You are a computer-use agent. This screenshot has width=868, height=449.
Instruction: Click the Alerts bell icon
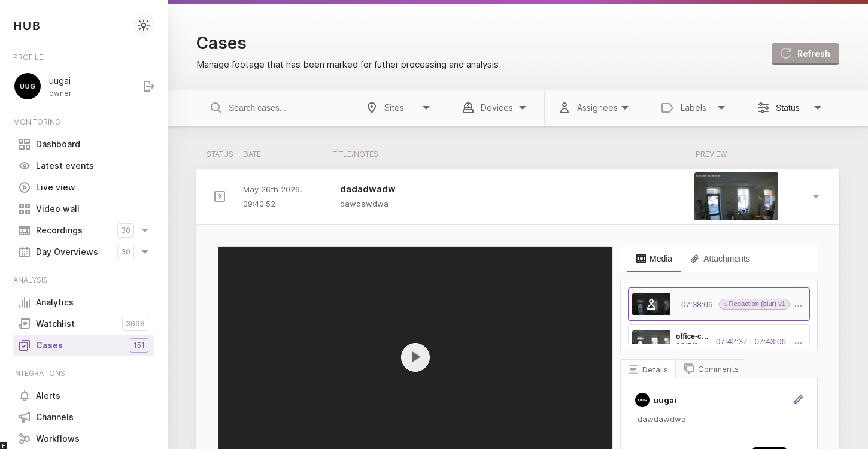(25, 396)
